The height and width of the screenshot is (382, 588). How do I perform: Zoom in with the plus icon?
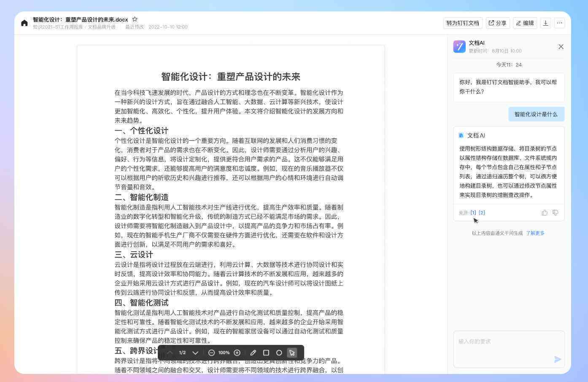(237, 353)
